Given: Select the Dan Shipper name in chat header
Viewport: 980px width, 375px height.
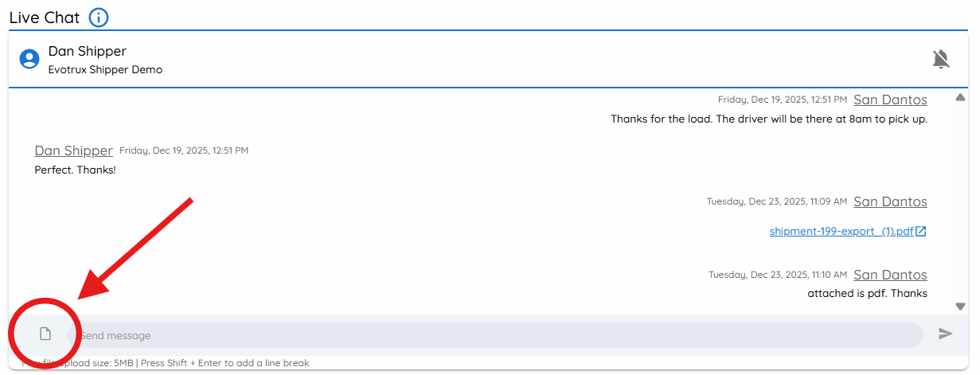Looking at the screenshot, I should (87, 51).
